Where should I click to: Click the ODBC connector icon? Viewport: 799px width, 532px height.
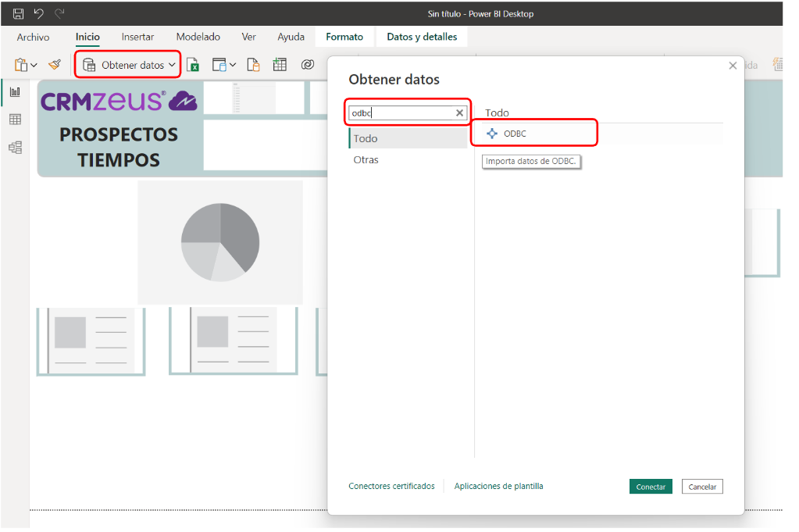[492, 134]
